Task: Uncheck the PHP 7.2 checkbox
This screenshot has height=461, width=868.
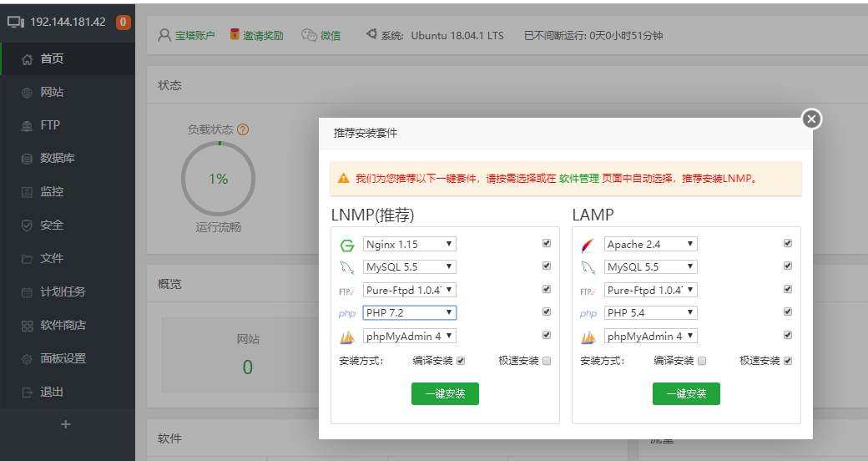Action: [547, 312]
